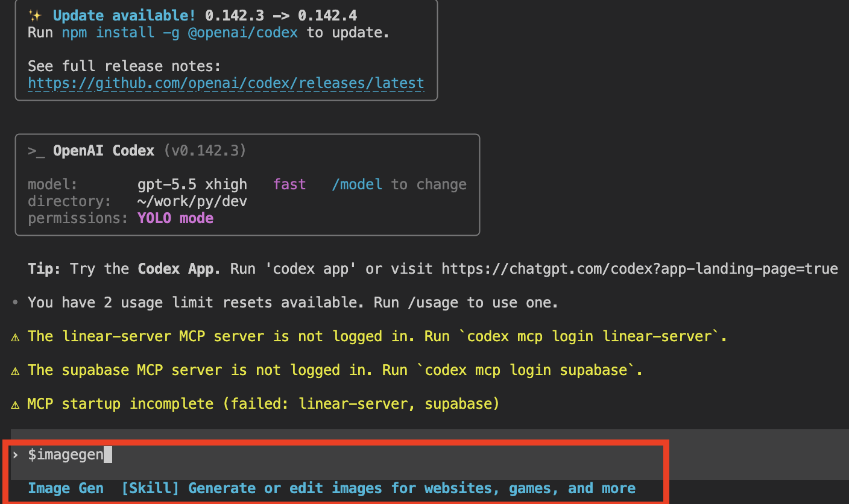Click the v0.142.3 version text
The image size is (849, 504).
[205, 151]
